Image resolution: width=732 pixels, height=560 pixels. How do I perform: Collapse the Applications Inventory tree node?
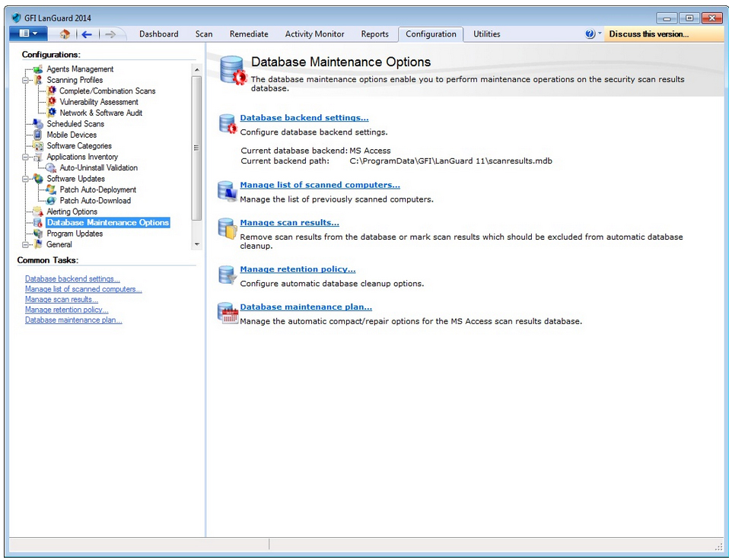tap(26, 157)
